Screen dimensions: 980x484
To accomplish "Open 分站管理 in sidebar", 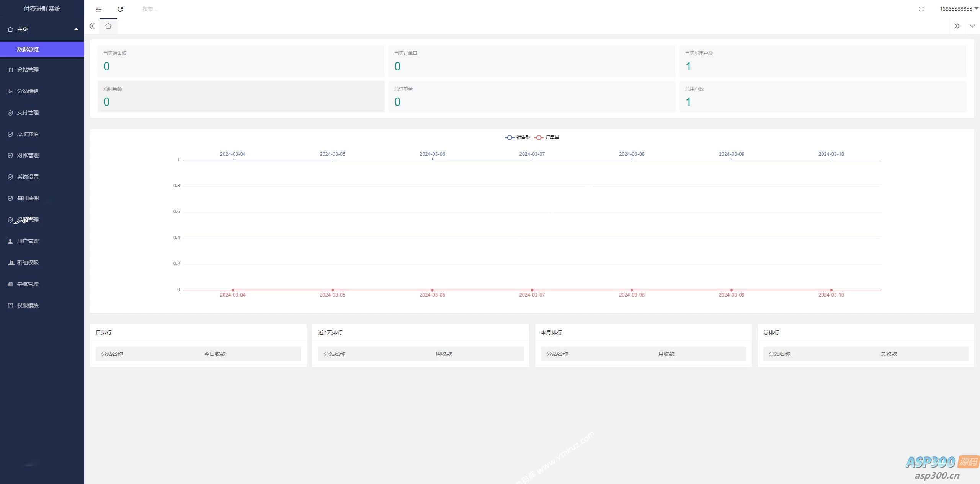I will (x=28, y=70).
